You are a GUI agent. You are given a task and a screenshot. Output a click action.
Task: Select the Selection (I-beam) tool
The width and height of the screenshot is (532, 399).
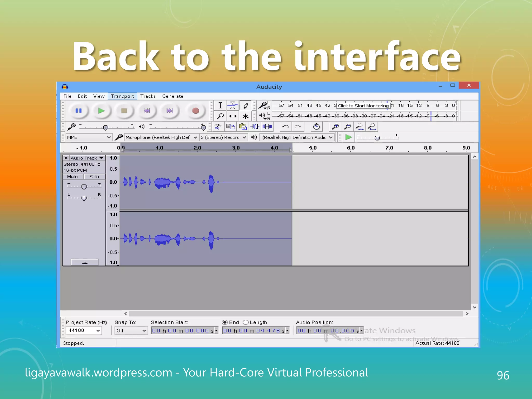tap(220, 105)
